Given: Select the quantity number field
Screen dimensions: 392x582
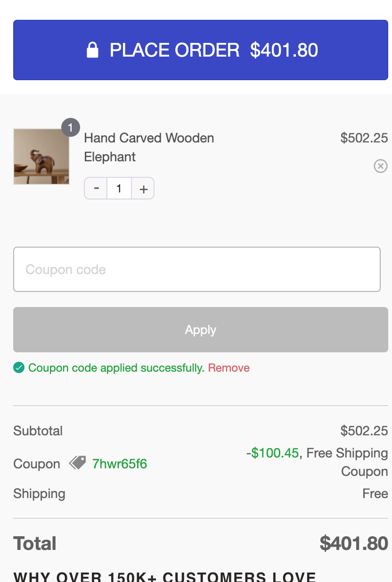Looking at the screenshot, I should coord(119,189).
